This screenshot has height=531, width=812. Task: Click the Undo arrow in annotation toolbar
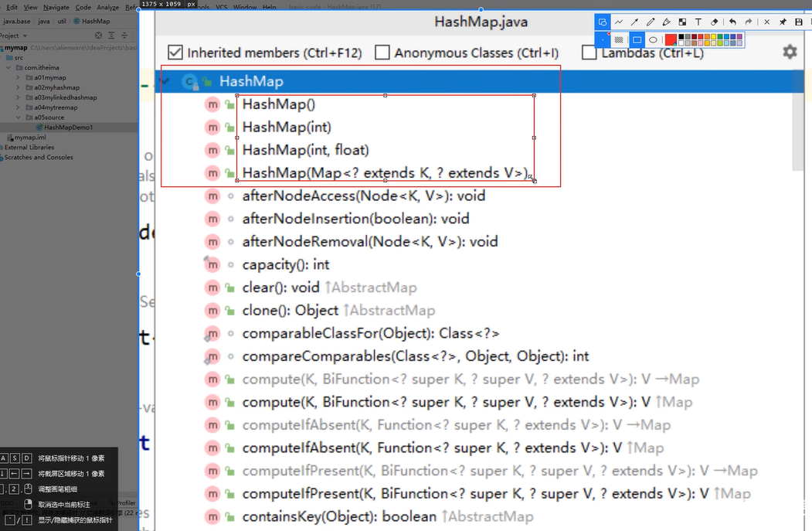(732, 22)
